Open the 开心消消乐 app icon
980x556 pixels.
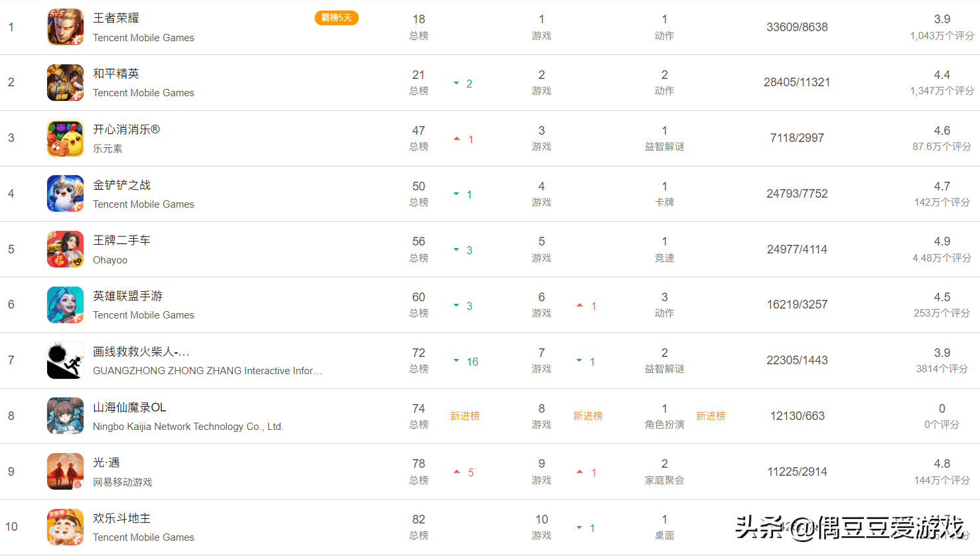point(65,138)
